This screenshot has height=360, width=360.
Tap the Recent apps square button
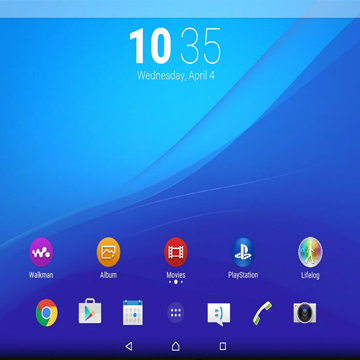click(x=223, y=346)
